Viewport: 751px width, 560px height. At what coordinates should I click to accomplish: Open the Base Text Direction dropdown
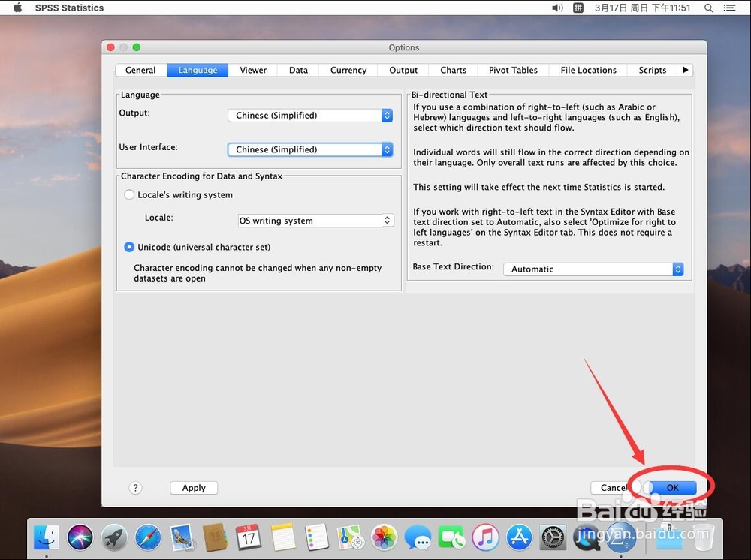(x=593, y=269)
